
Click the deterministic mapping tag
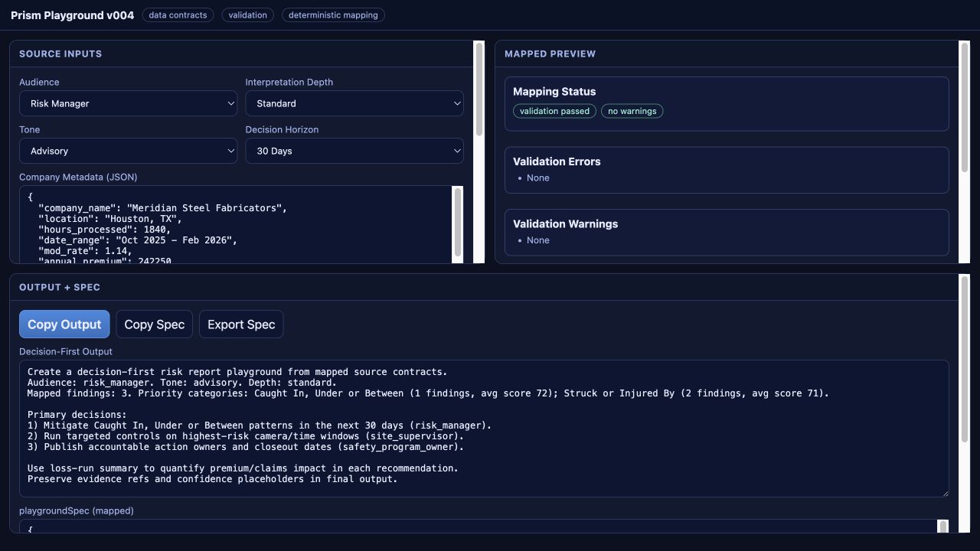[333, 15]
